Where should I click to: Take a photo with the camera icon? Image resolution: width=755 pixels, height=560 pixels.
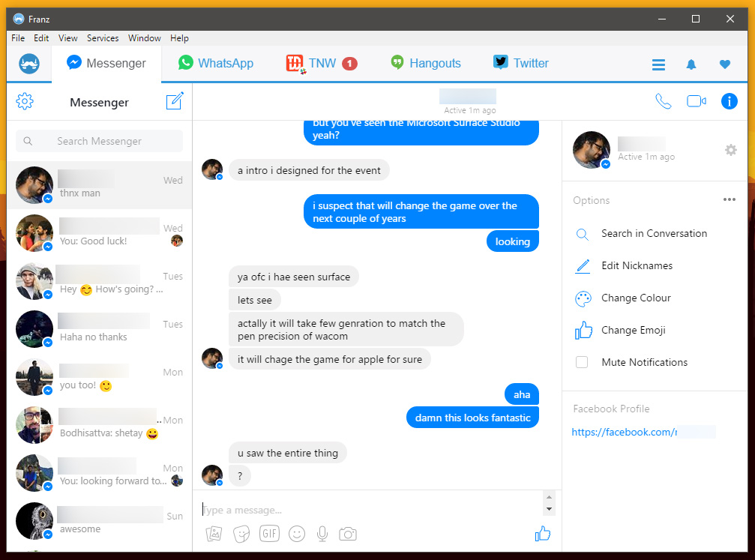pyautogui.click(x=348, y=534)
